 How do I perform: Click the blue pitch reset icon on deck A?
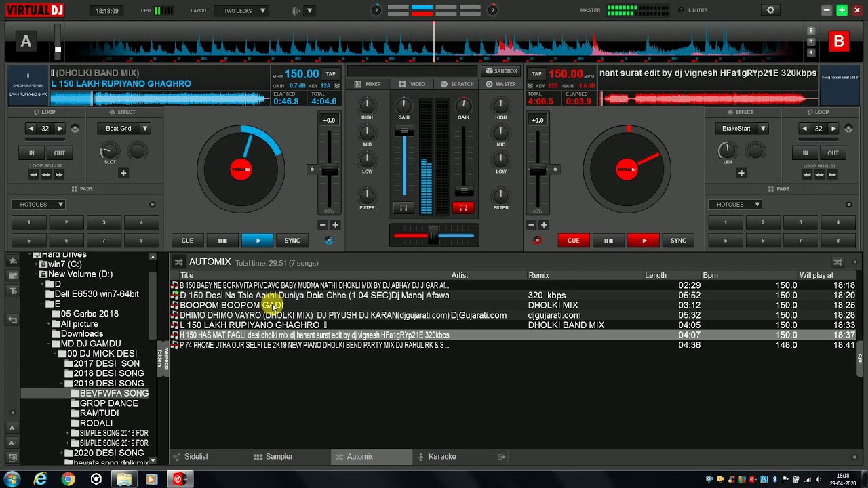(x=330, y=241)
